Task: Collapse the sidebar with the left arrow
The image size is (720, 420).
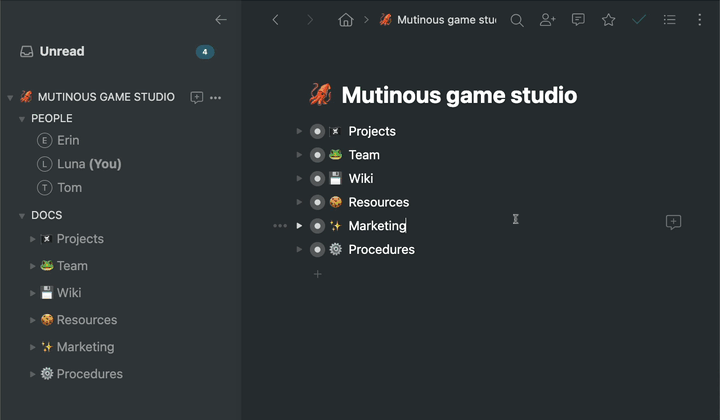Action: point(221,20)
